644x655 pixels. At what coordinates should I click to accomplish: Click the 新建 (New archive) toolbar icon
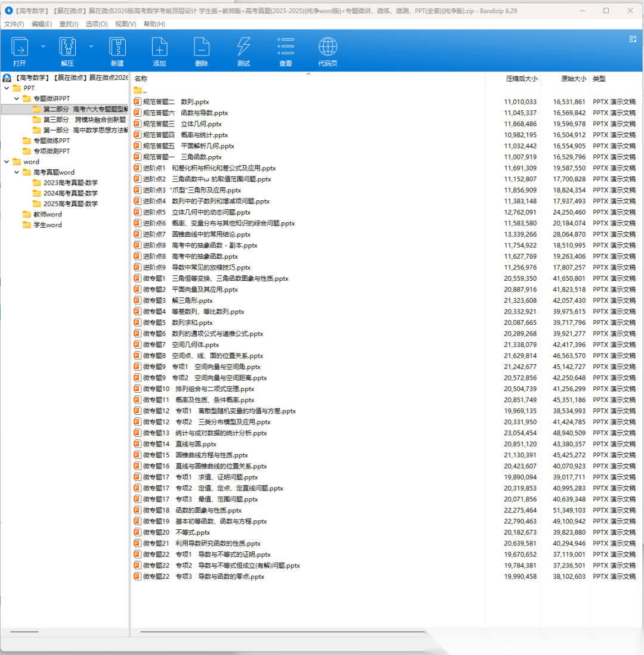(117, 48)
